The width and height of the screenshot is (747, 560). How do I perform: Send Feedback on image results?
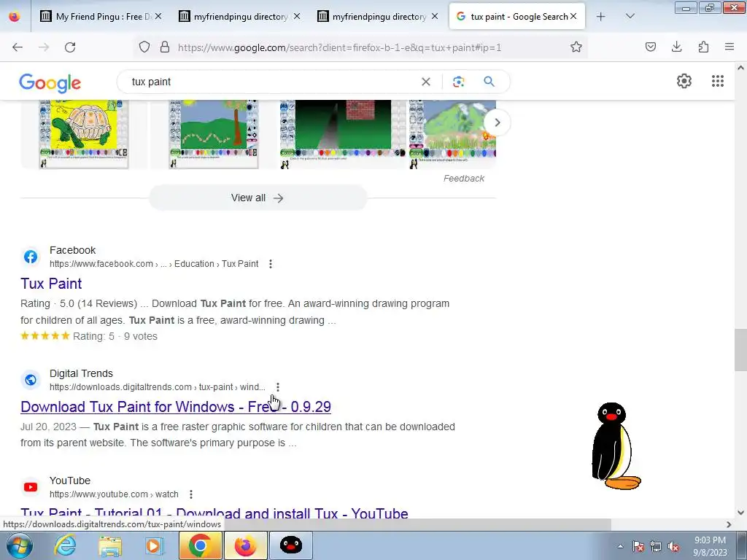click(x=463, y=179)
